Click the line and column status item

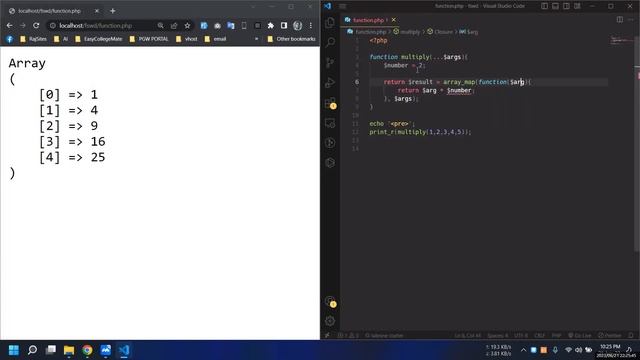[468, 336]
